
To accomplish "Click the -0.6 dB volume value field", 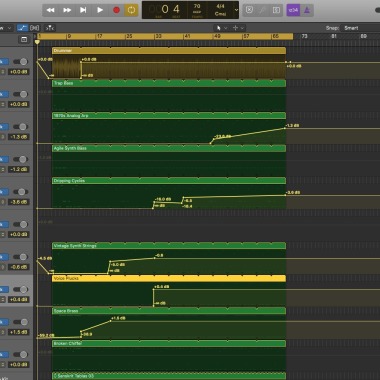I will [19, 267].
